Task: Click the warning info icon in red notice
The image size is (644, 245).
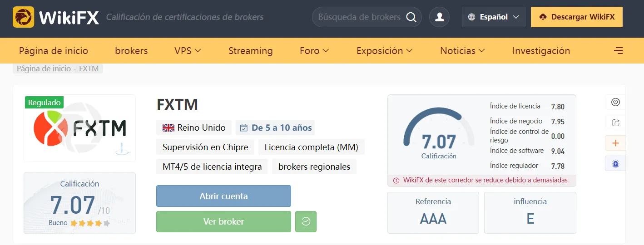Action: pos(396,180)
